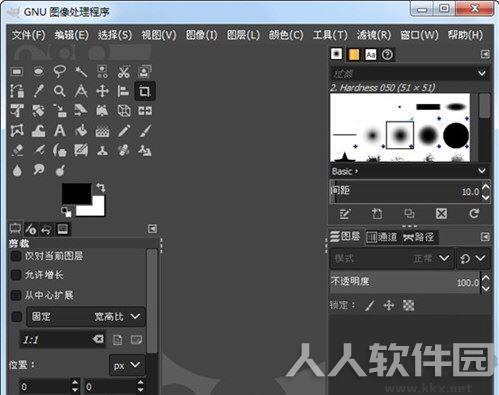The height and width of the screenshot is (395, 499).
Task: Open the 颜色(C) menu
Action: (x=286, y=35)
